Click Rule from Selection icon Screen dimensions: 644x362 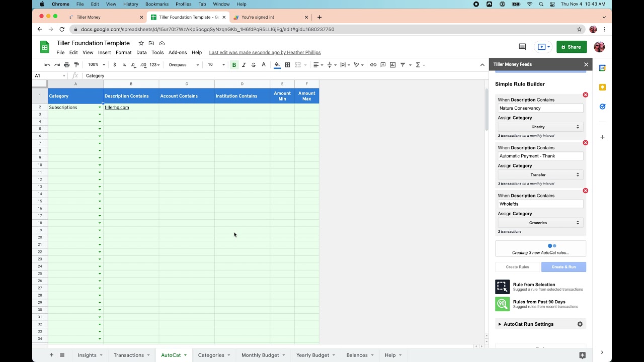(502, 287)
